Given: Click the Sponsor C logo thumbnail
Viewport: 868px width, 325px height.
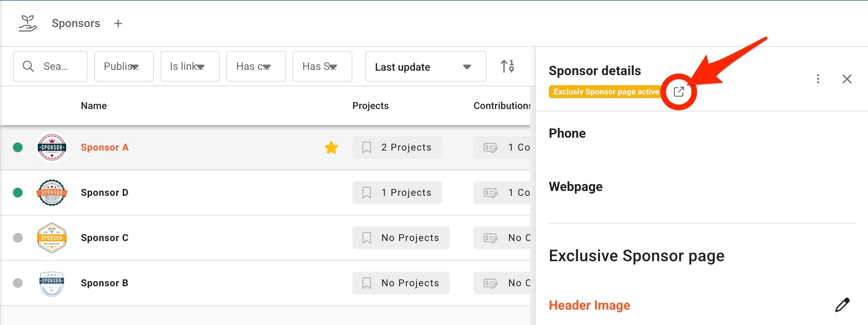Looking at the screenshot, I should point(52,238).
